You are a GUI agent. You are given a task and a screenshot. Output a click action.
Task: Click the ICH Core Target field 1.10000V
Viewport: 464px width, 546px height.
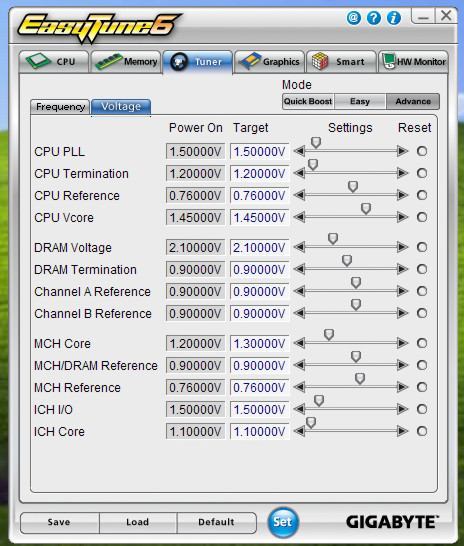[260, 432]
